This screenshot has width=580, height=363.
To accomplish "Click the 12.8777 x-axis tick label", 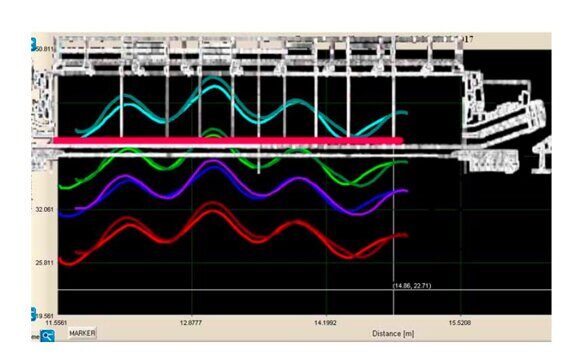I will tap(191, 323).
